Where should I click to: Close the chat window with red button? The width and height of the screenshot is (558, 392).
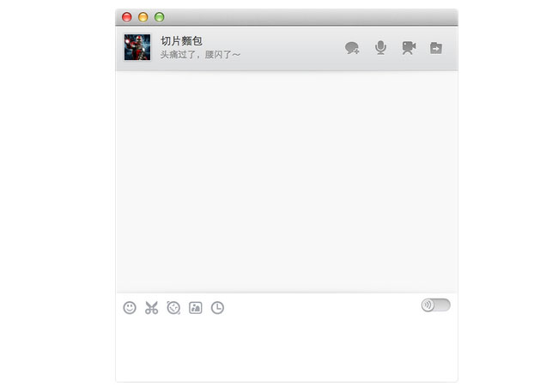click(x=127, y=17)
